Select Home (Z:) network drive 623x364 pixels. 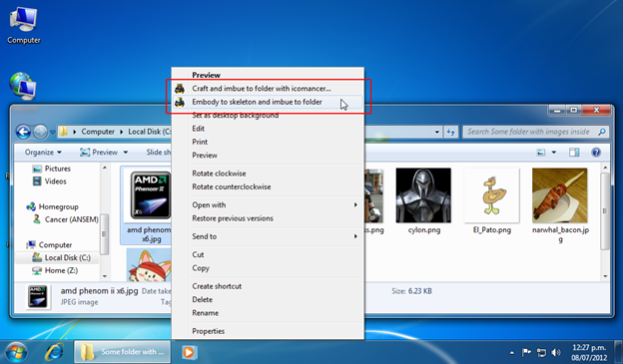click(55, 270)
